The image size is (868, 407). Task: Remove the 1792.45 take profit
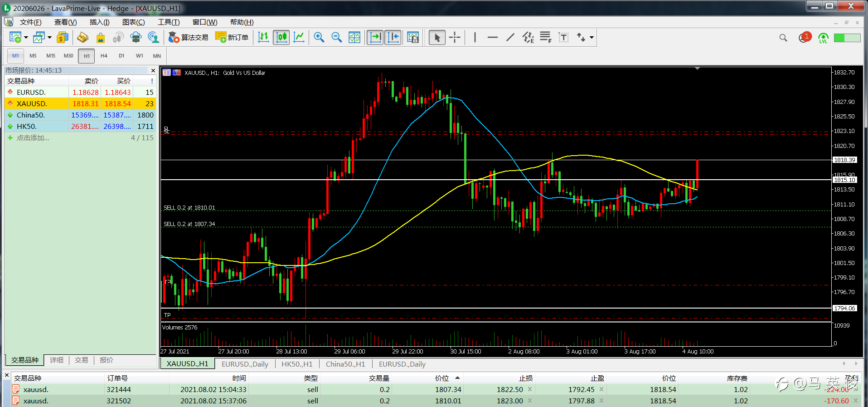[601, 389]
